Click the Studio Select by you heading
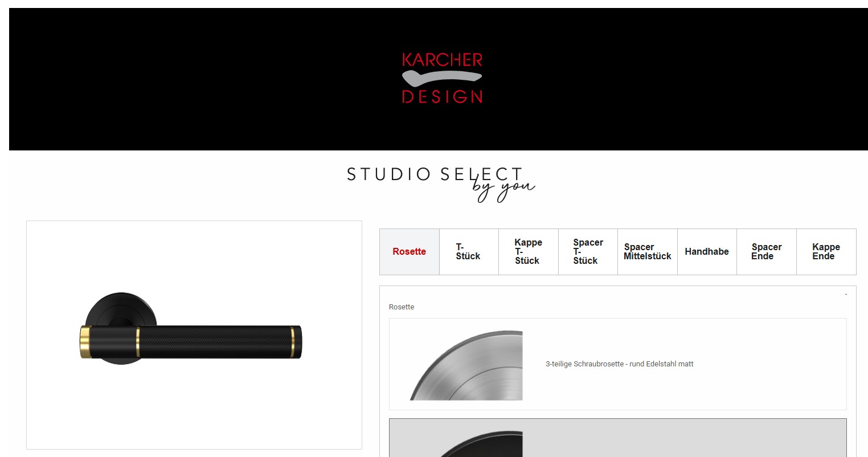Screen dimensions: 868x457 point(441,183)
